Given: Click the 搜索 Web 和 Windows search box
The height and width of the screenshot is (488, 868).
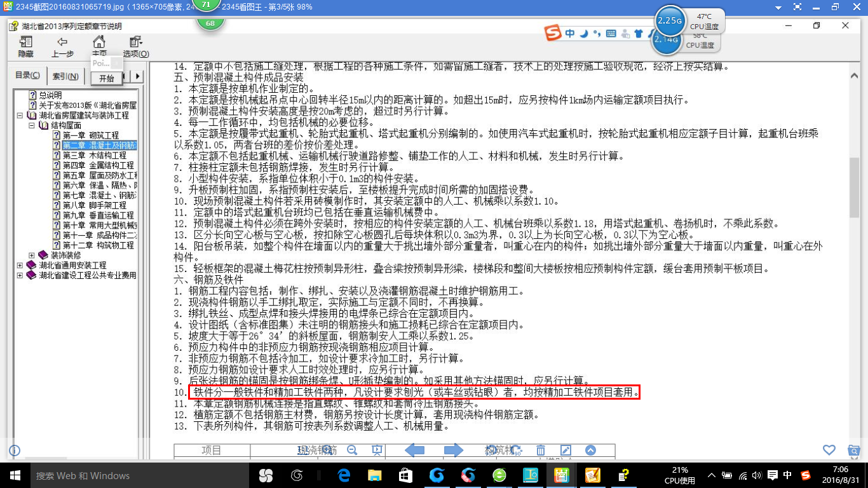Looking at the screenshot, I should tap(140, 475).
